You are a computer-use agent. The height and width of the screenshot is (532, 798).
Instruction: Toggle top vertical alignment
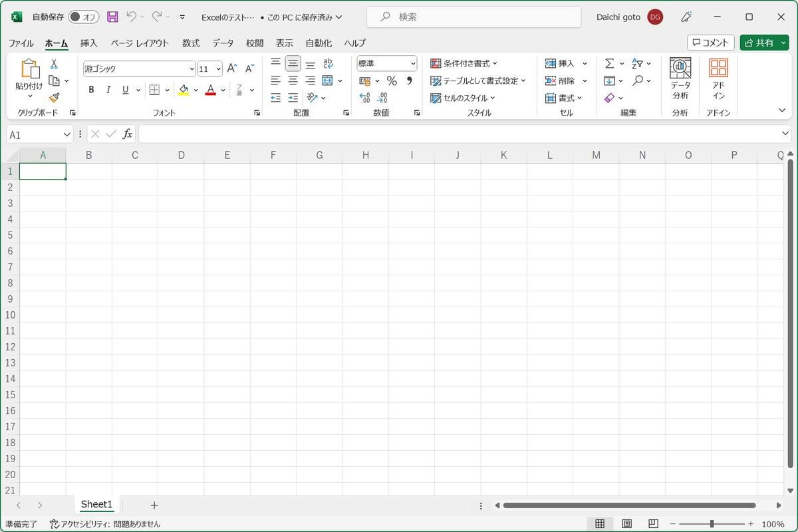[x=275, y=63]
